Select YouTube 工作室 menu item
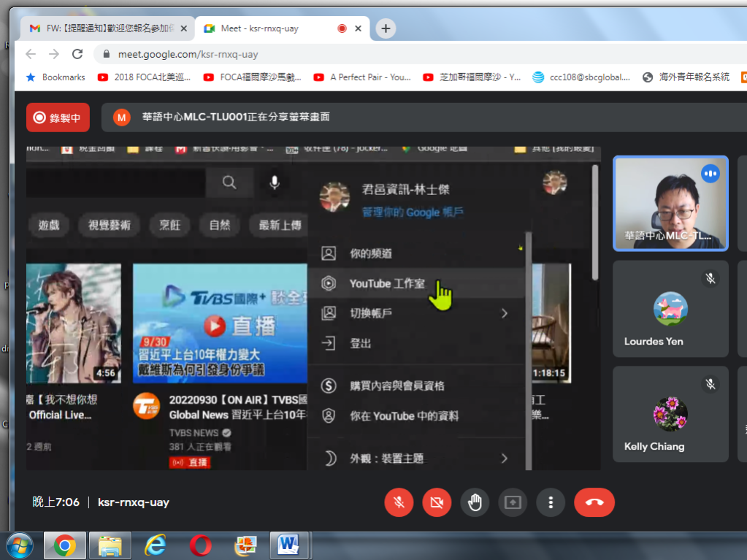This screenshot has width=747, height=560. click(x=387, y=283)
